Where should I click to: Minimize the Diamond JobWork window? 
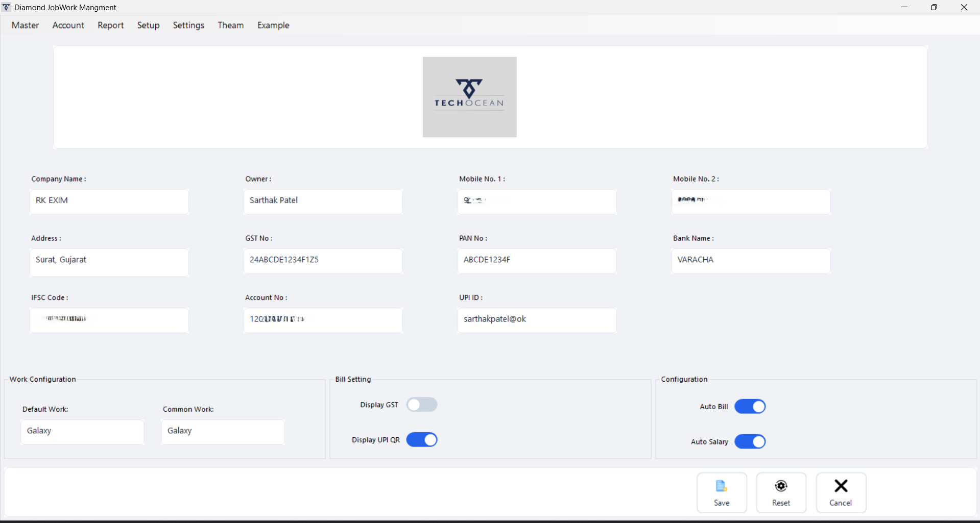[x=904, y=7]
